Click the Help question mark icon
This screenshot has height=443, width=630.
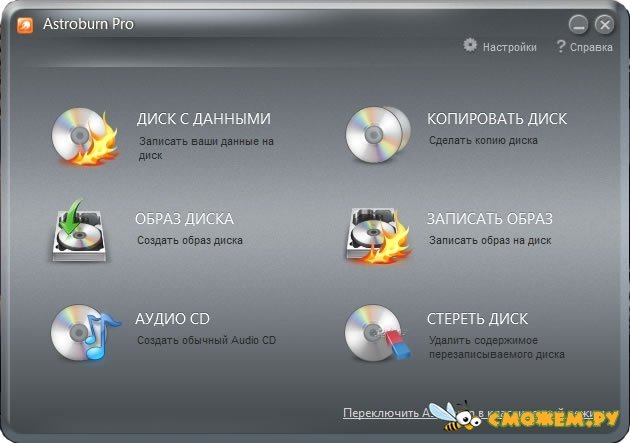561,46
